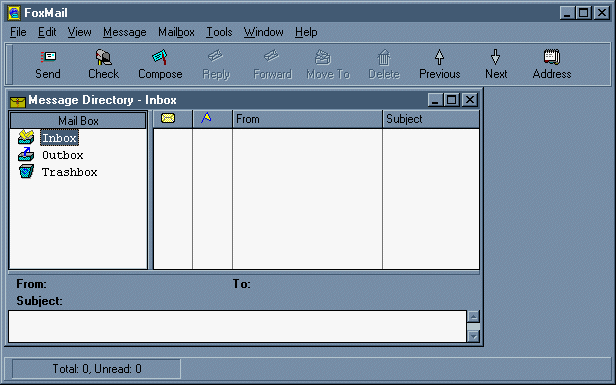Open the Mailbox menu
Viewport: 616px width, 385px height.
pos(176,32)
